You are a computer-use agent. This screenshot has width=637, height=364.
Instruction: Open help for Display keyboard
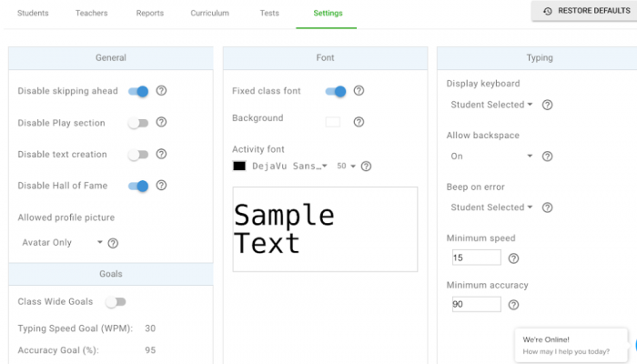coord(547,105)
